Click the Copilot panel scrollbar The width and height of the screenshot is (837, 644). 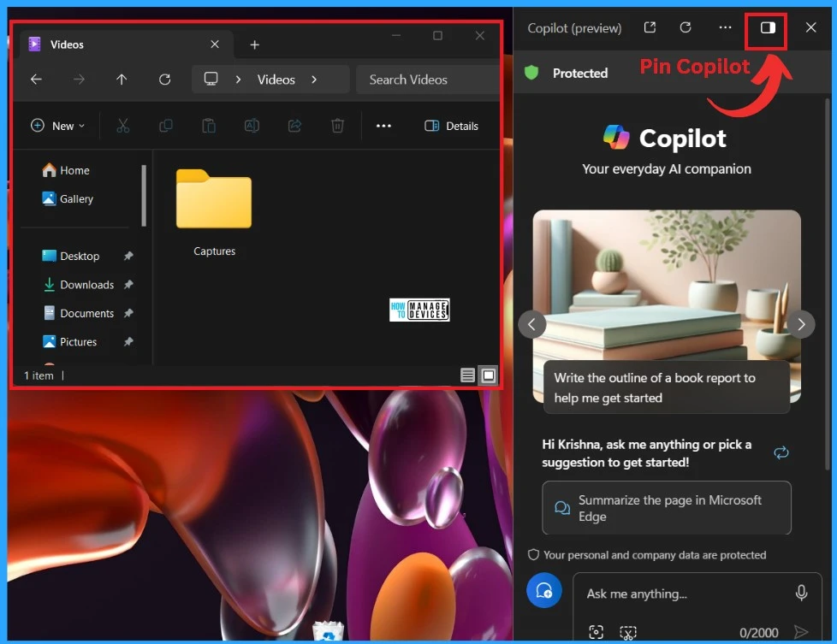[828, 283]
